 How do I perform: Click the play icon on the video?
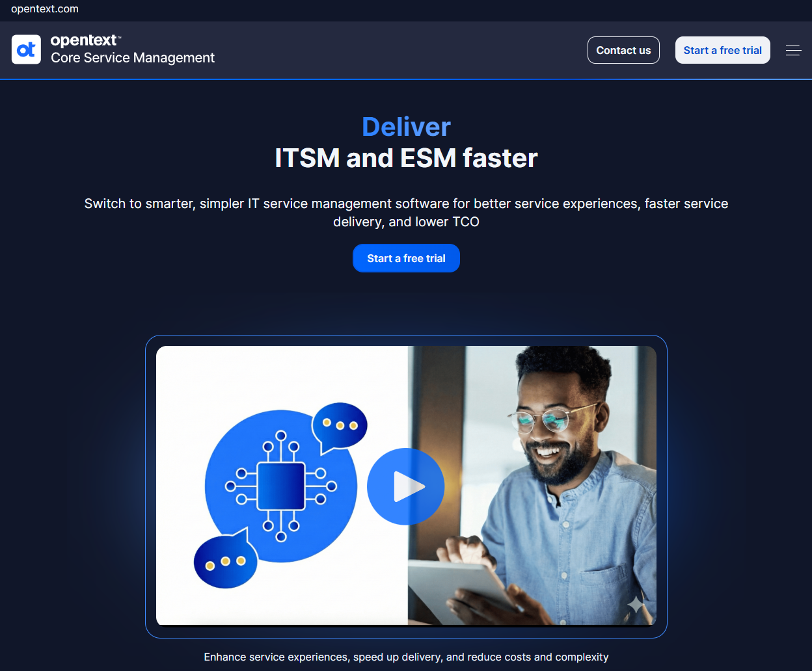406,486
